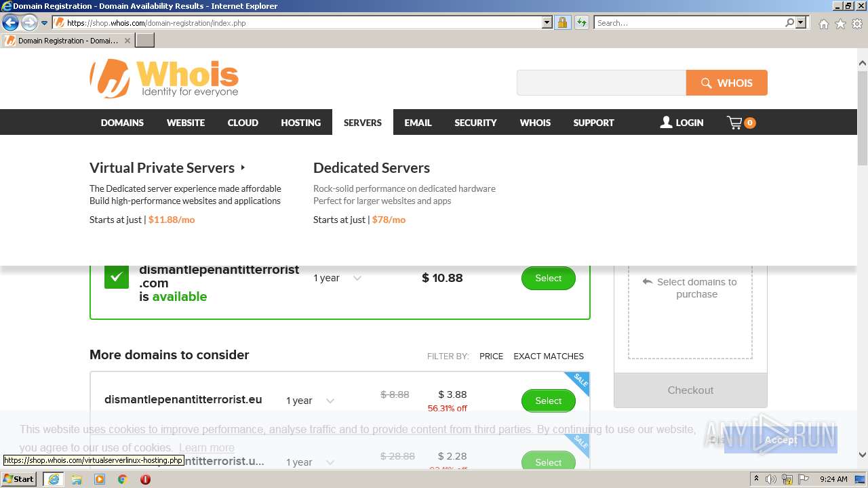Open the Virtual Private Servers link
This screenshot has width=868, height=488.
pyautogui.click(x=162, y=167)
